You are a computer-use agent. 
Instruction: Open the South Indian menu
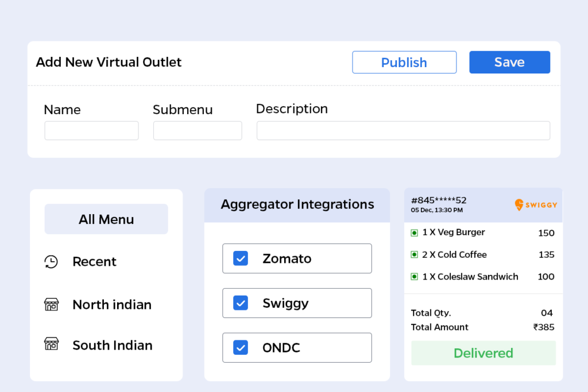[x=113, y=345]
